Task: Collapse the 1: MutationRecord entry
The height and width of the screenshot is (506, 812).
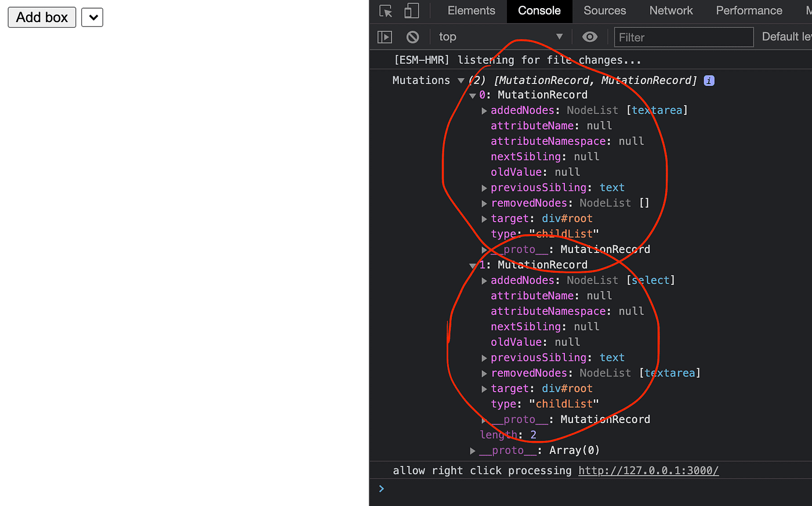Action: 473,265
